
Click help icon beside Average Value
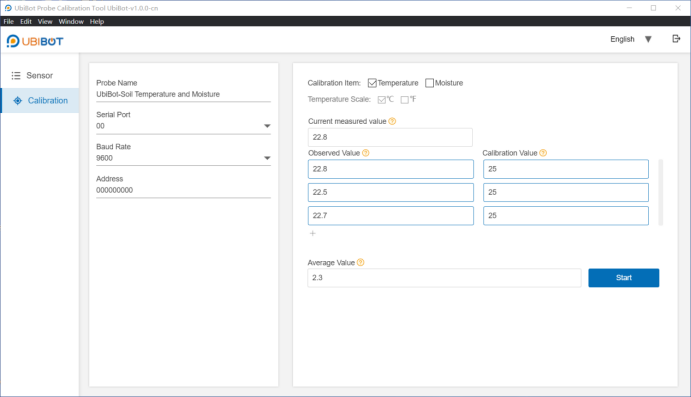[360, 263]
